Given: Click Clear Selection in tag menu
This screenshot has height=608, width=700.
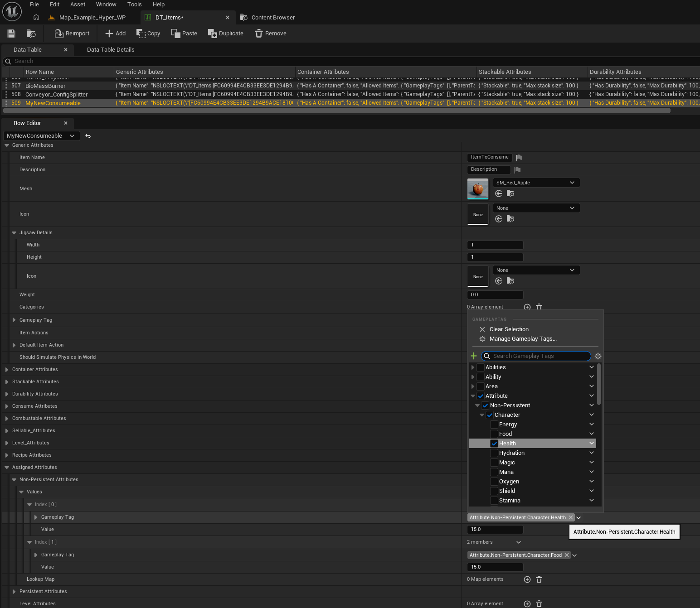Looking at the screenshot, I should (509, 329).
